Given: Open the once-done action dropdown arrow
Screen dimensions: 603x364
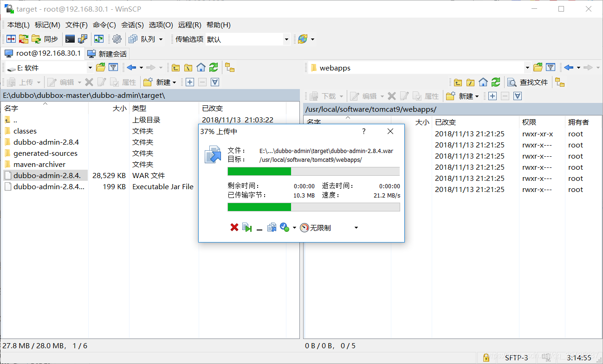Looking at the screenshot, I should coord(294,228).
